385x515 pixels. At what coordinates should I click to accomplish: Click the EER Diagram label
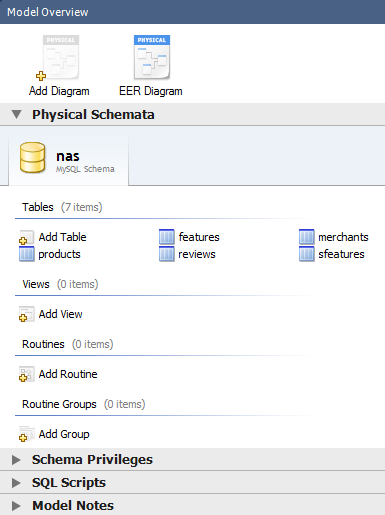151,91
